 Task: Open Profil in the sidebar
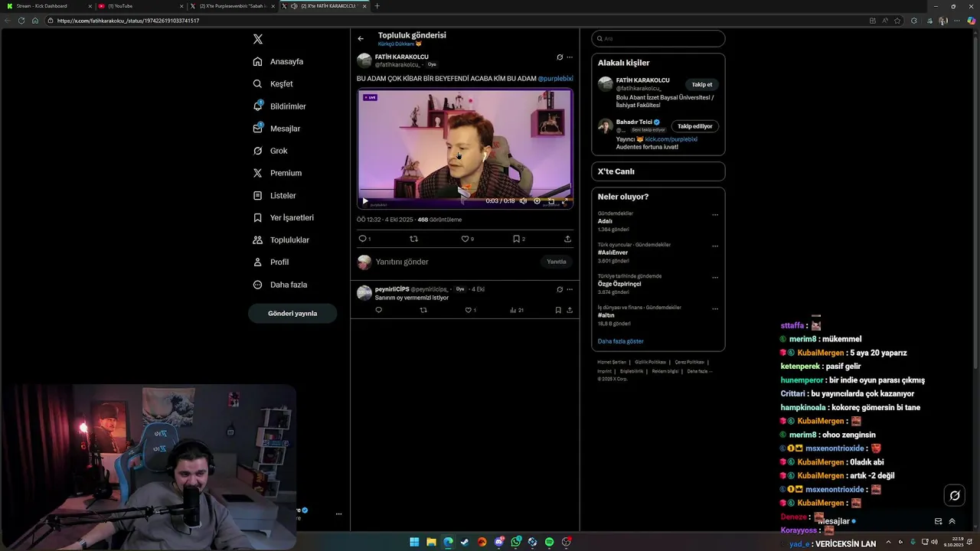click(271, 262)
